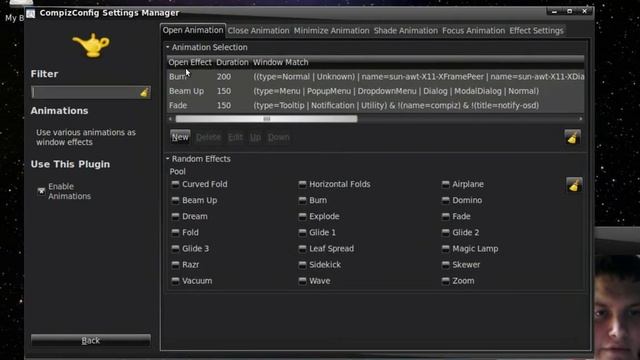This screenshot has width=640, height=360.
Task: Click the Down button
Action: tap(279, 137)
